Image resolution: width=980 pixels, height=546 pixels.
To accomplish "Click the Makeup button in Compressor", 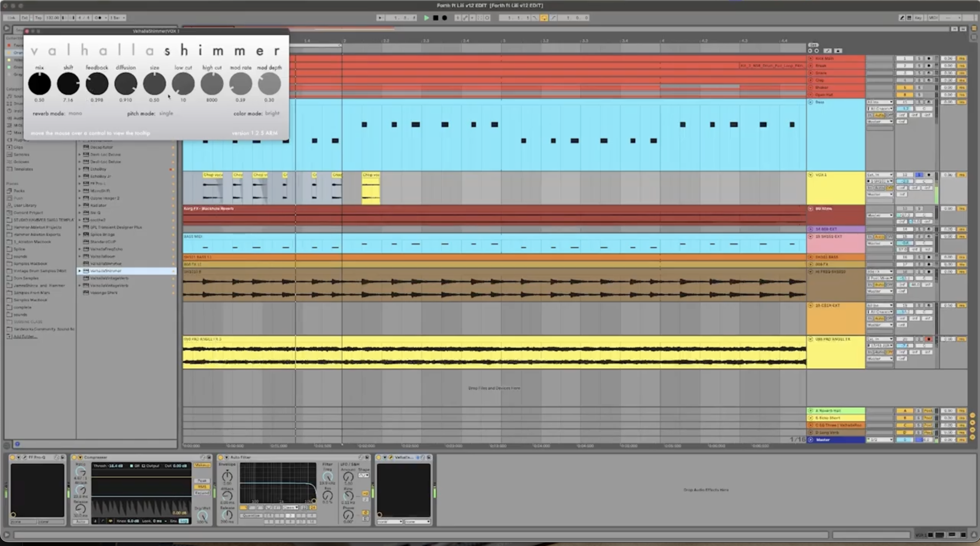I will click(202, 465).
